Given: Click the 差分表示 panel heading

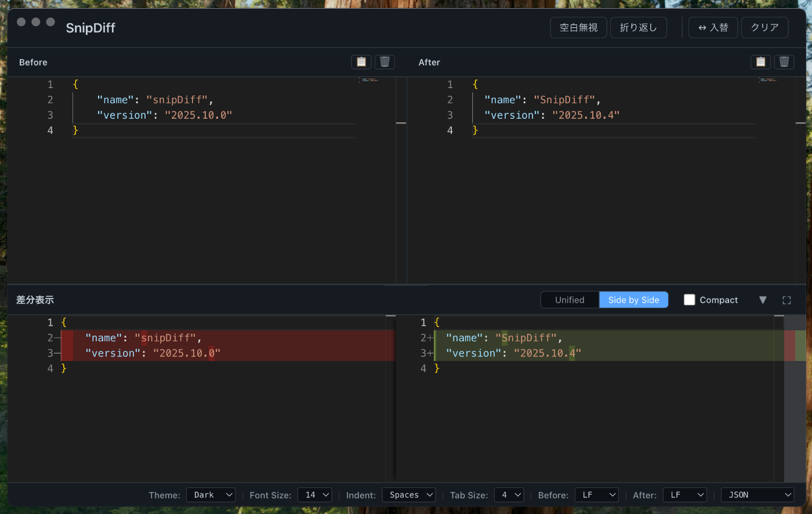Looking at the screenshot, I should point(35,300).
